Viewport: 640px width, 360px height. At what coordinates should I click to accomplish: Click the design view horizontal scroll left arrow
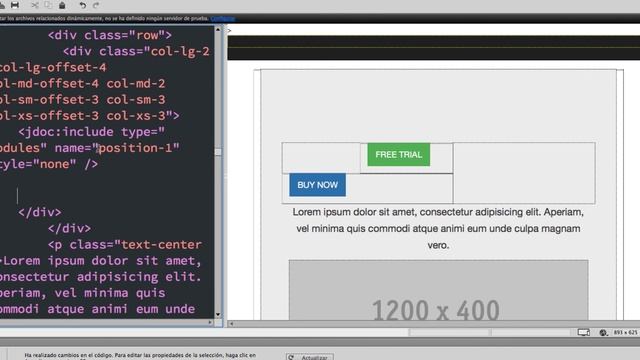[231, 324]
